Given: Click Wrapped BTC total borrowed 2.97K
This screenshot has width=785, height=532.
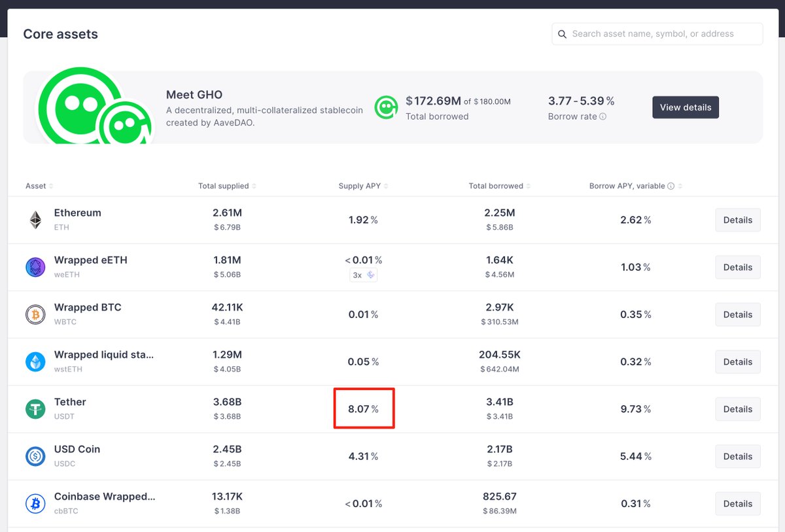Looking at the screenshot, I should pyautogui.click(x=500, y=307).
